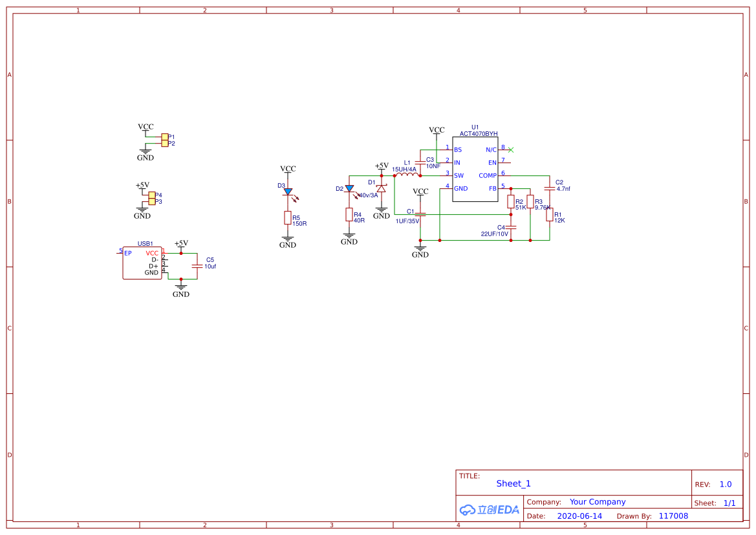Click the "D+" pin label on USB1
Screen dimensions: 756x535
click(153, 267)
